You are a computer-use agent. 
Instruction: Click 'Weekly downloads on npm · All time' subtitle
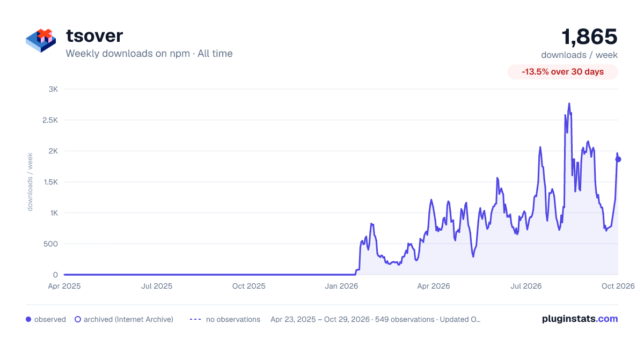[149, 54]
